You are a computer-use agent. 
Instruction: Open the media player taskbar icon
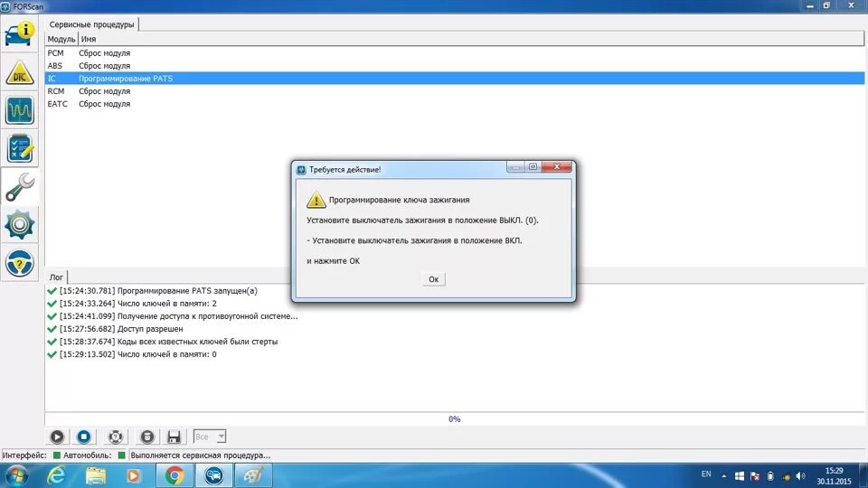click(x=134, y=476)
